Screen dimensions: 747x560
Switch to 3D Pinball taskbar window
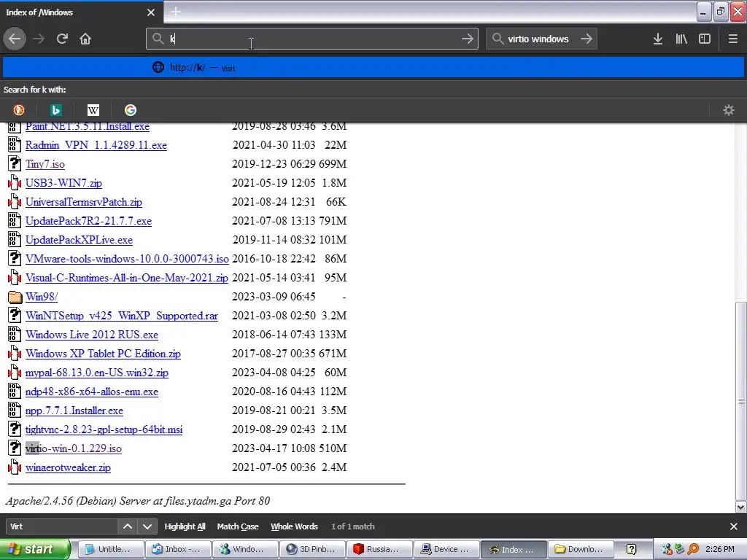(312, 549)
